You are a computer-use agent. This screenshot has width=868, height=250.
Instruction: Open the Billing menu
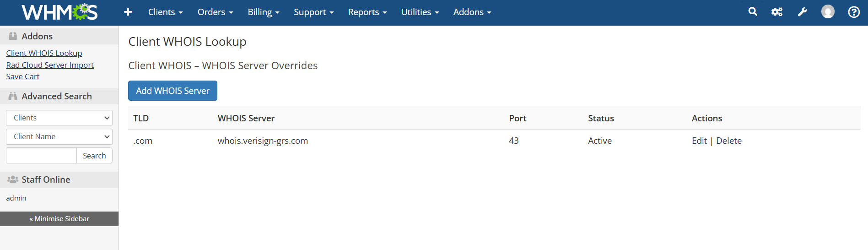tap(263, 12)
